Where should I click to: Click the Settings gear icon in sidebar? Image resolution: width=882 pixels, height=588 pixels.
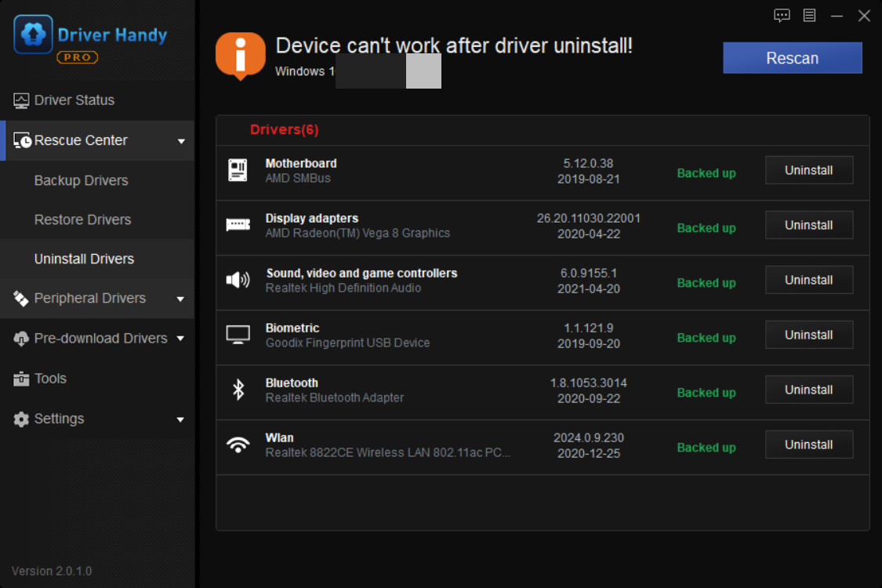20,418
